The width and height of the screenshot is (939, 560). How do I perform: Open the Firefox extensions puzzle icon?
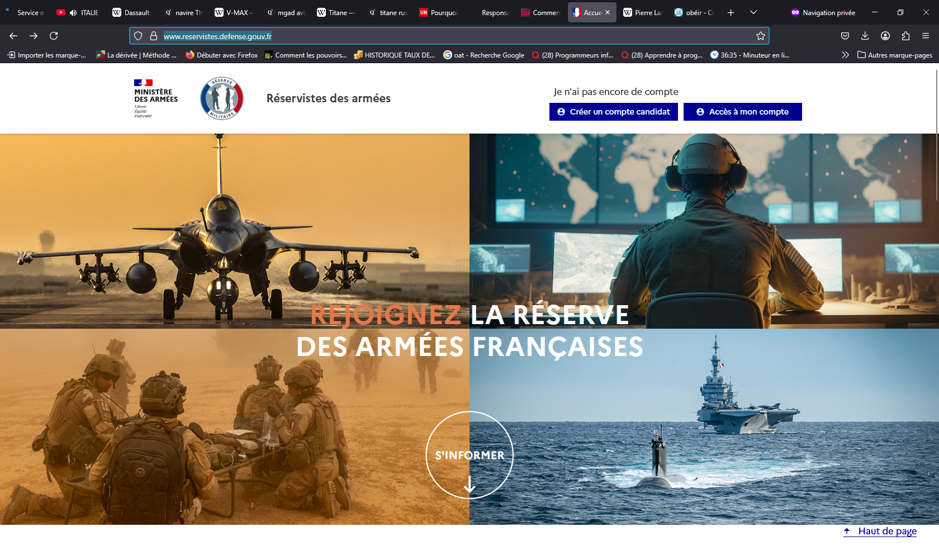pyautogui.click(x=905, y=36)
